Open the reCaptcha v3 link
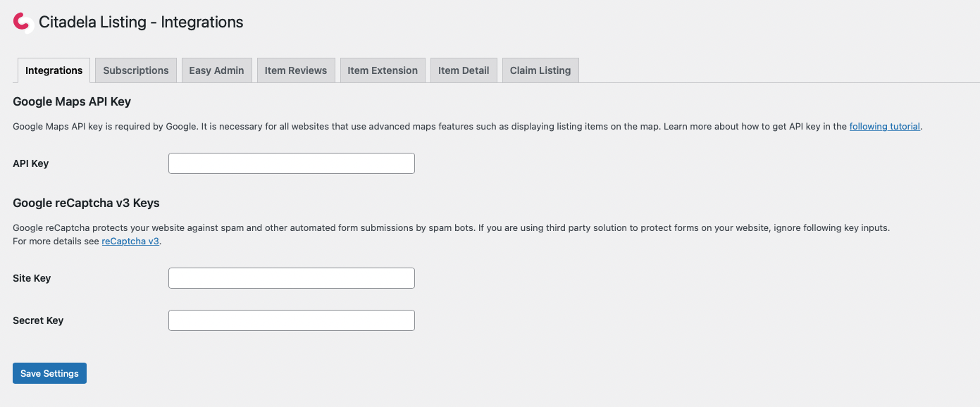 click(130, 241)
